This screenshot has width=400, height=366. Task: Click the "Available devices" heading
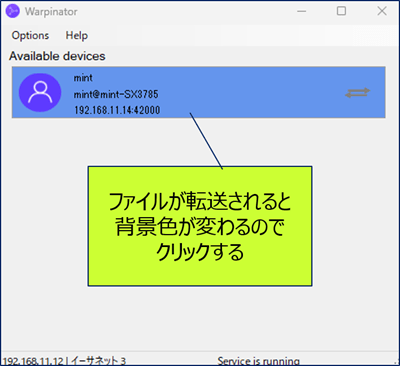pos(57,56)
